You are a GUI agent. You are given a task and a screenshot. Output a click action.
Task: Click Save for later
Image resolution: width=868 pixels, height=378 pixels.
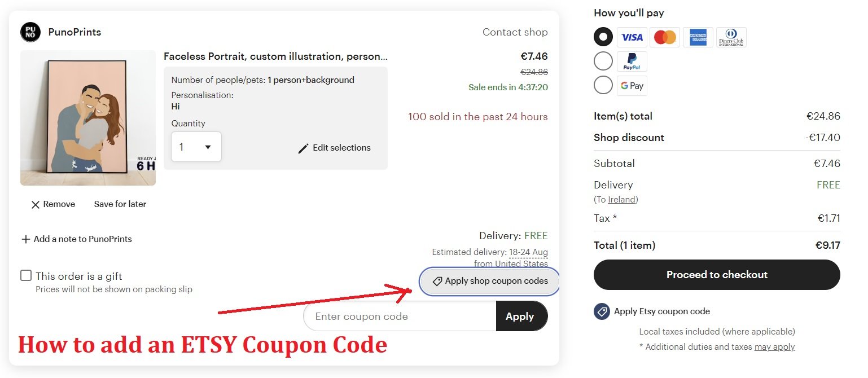coord(120,204)
